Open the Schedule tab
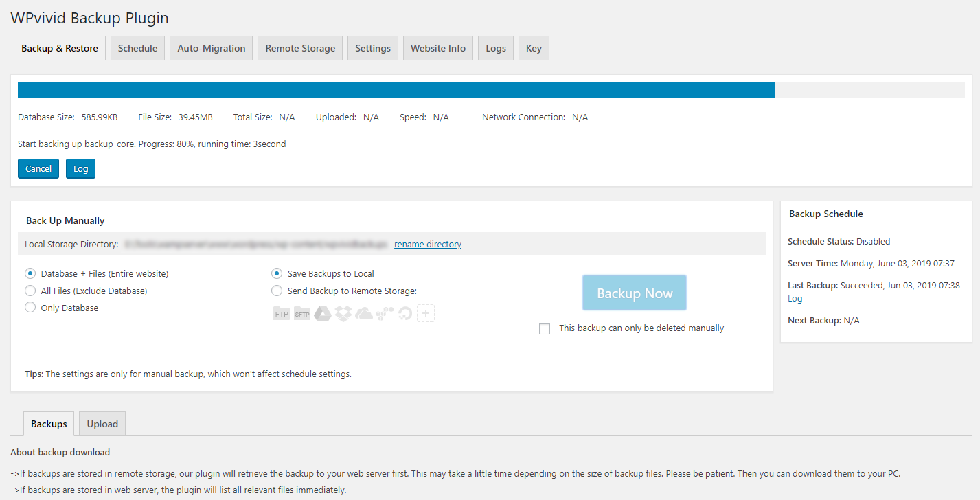Screen dimensions: 980x500 (x=137, y=48)
